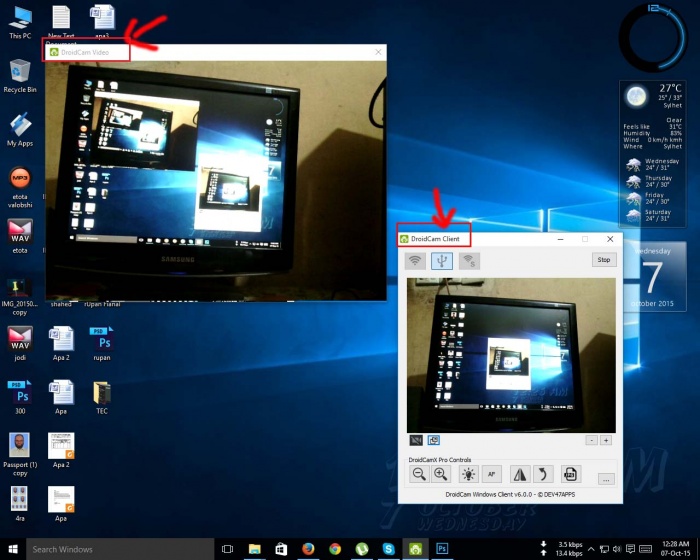
Task: Select the PSD file named rupan
Action: (x=102, y=344)
